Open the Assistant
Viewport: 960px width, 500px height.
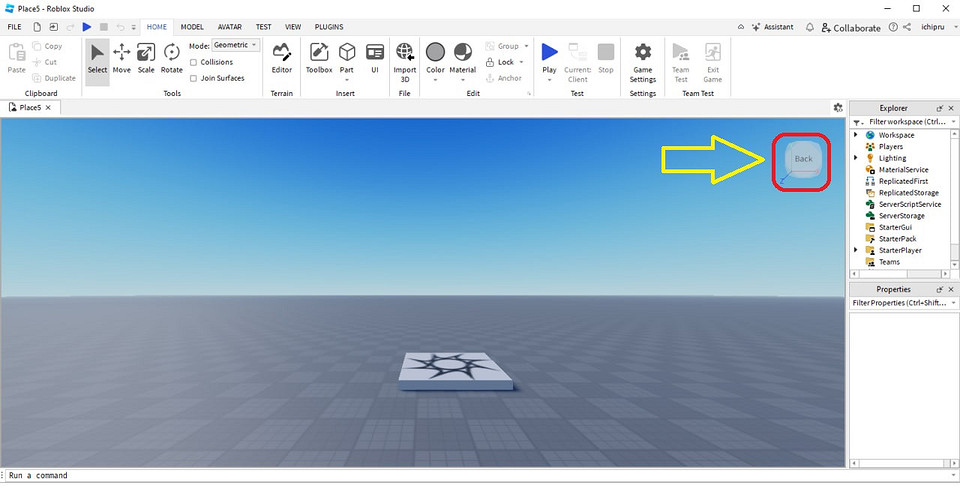772,28
